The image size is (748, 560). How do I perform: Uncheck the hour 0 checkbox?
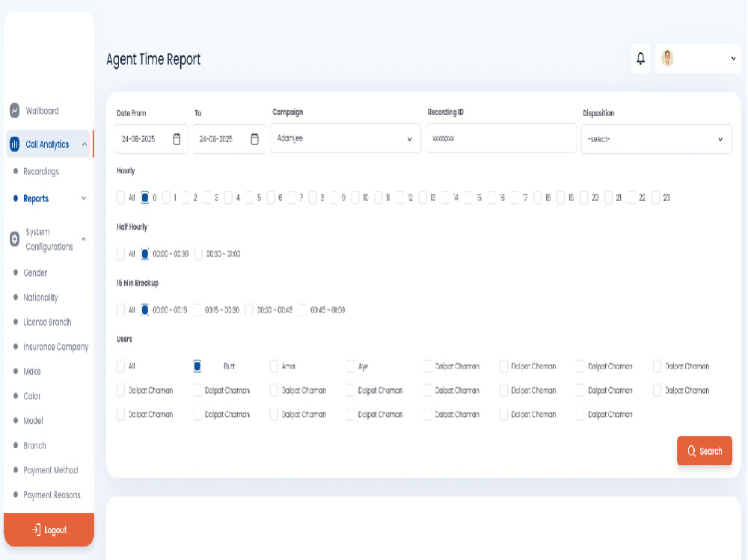(x=144, y=197)
